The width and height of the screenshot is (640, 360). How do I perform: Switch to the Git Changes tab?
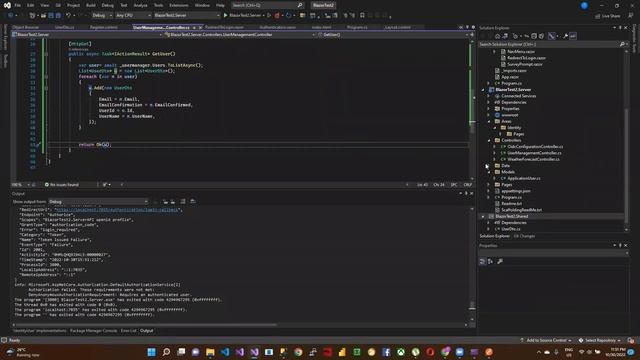tap(524, 236)
